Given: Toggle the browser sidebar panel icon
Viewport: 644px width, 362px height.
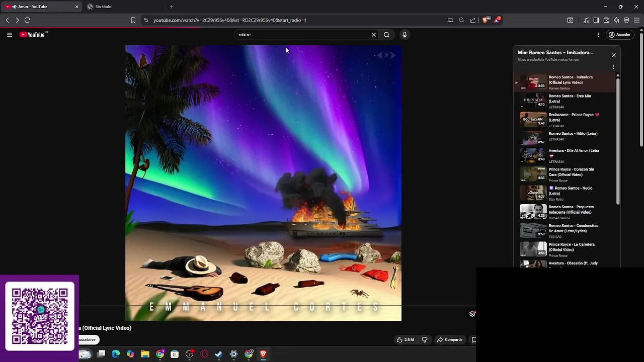Looking at the screenshot, I should pos(596,20).
